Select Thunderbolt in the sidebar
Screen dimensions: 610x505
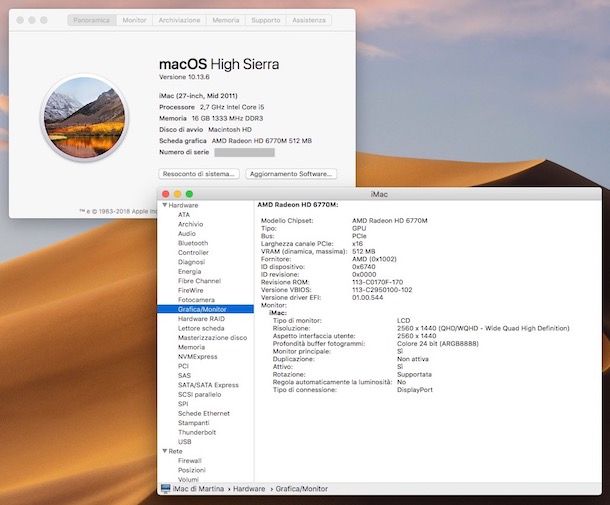(197, 432)
